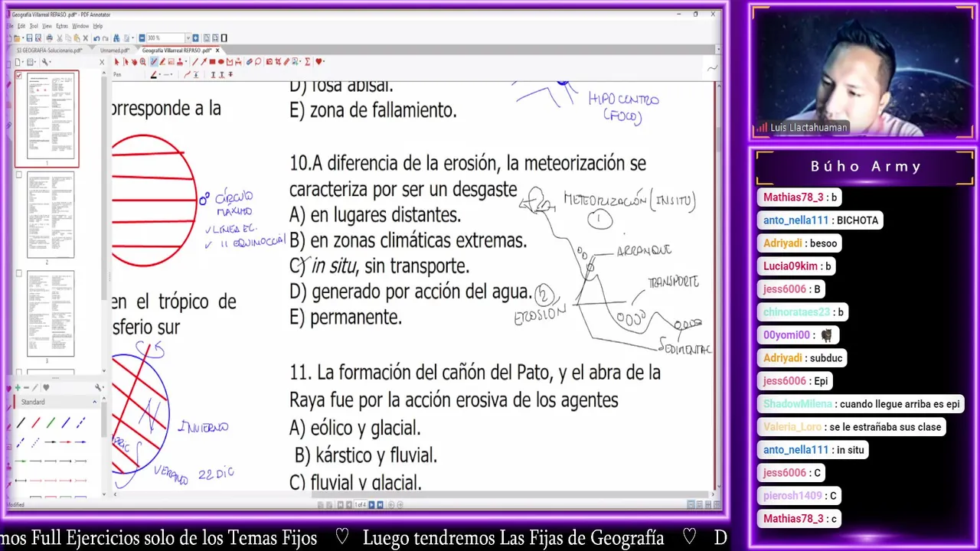
Task: Select the Ellipse shape tool
Action: (x=221, y=62)
